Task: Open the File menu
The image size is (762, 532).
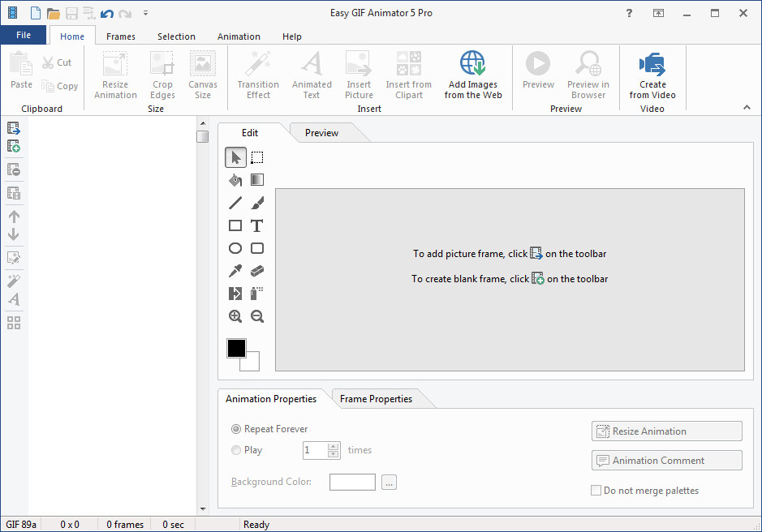Action: pos(24,35)
